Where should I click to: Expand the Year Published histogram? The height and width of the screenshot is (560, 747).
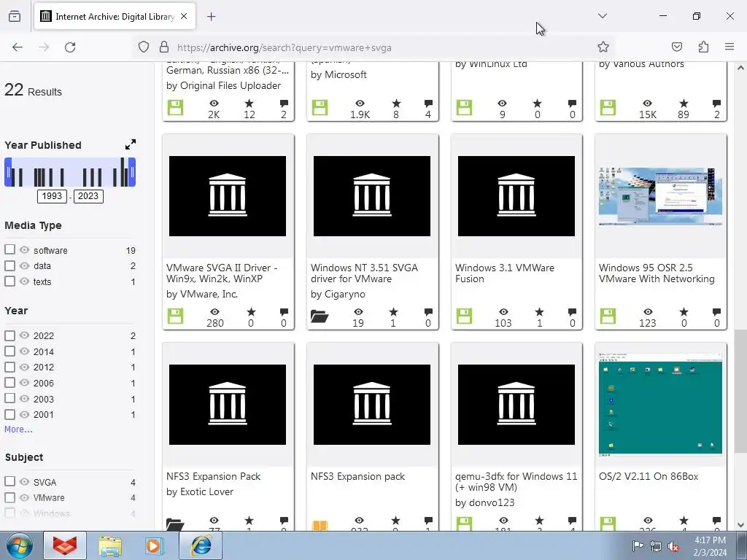click(x=130, y=145)
